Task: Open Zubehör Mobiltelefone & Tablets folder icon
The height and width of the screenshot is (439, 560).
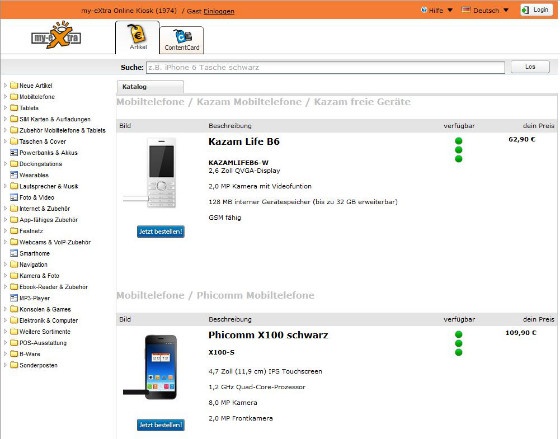Action: point(14,130)
